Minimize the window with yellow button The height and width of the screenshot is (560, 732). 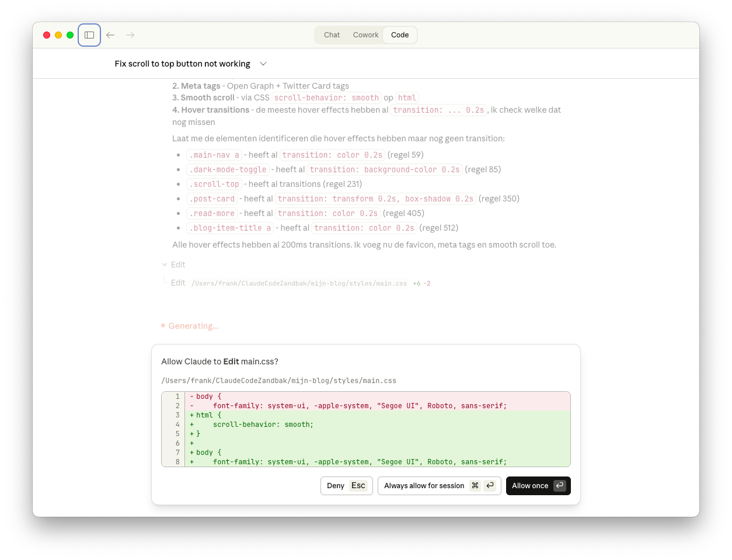[58, 35]
